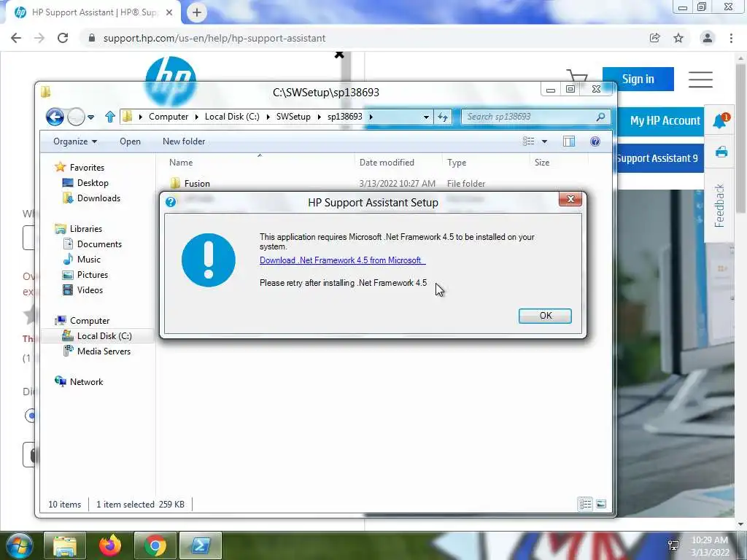This screenshot has height=560, width=747.
Task: Select Local Disk (C:) in address breadcrumb
Action: tap(232, 117)
